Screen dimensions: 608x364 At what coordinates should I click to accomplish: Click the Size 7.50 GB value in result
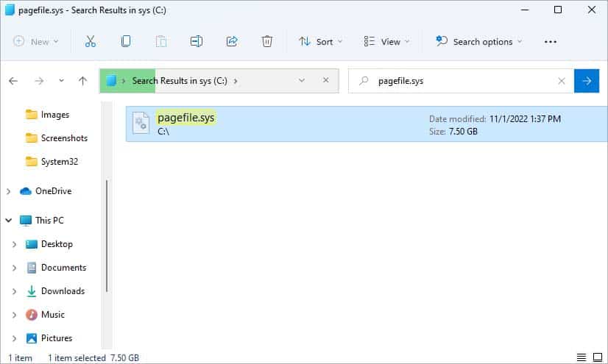click(x=463, y=132)
